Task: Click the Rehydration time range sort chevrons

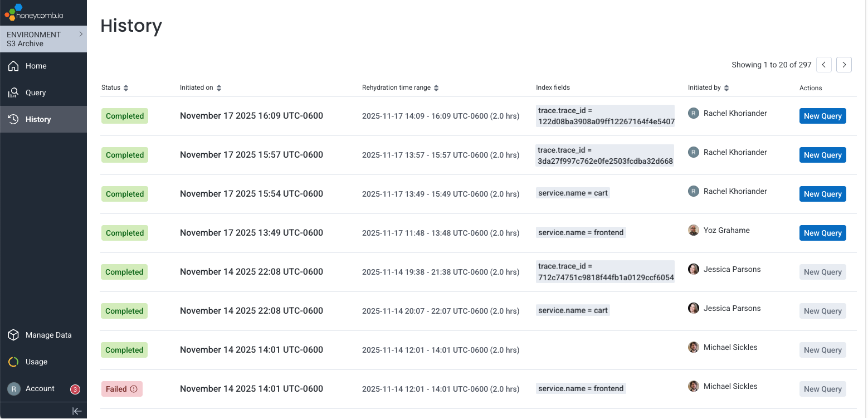Action: click(437, 87)
